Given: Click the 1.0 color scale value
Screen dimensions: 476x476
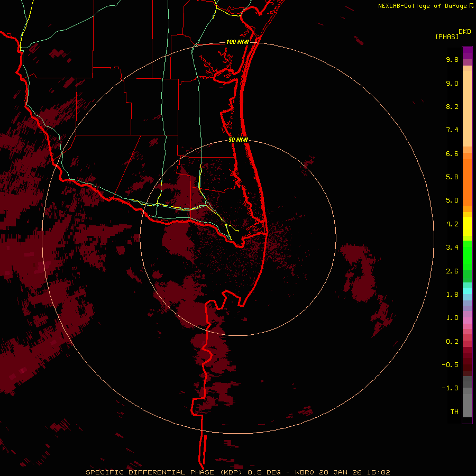Looking at the screenshot, I should click(452, 318).
